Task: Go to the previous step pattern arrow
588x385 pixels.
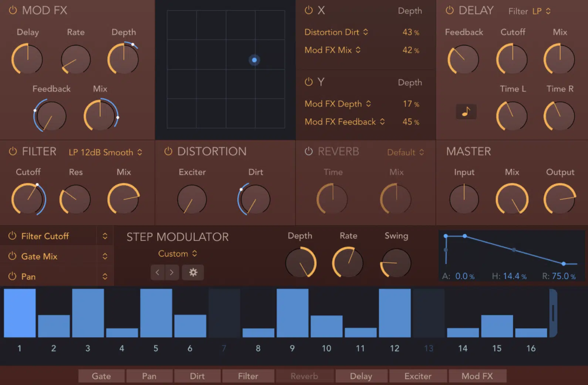Action: click(x=158, y=272)
